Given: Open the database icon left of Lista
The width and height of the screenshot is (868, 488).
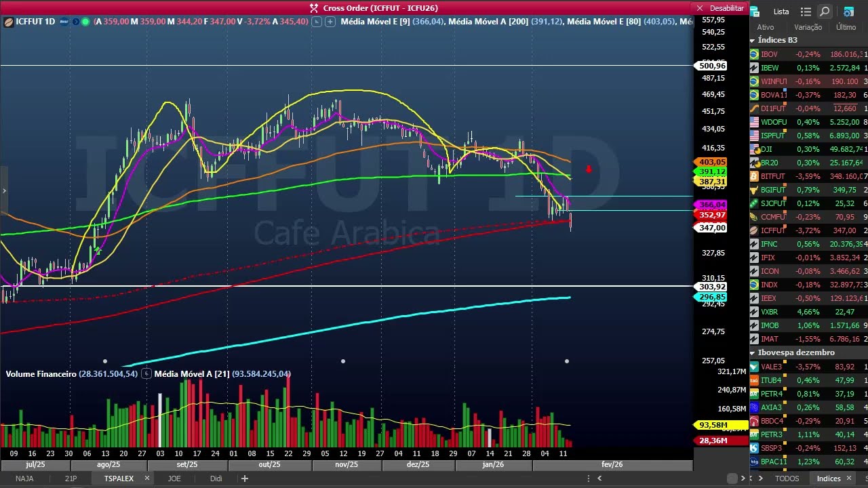Looking at the screenshot, I should click(755, 12).
